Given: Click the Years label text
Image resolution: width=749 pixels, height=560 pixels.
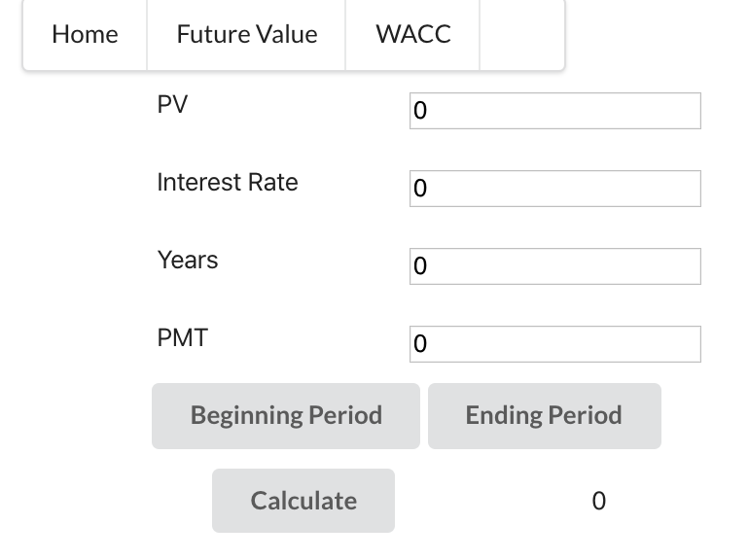Looking at the screenshot, I should click(188, 261).
